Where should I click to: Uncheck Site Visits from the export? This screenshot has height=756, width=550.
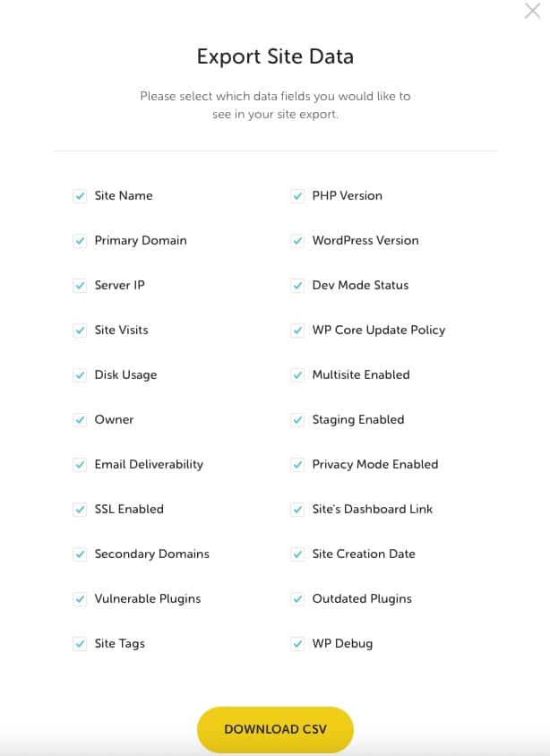(x=80, y=330)
